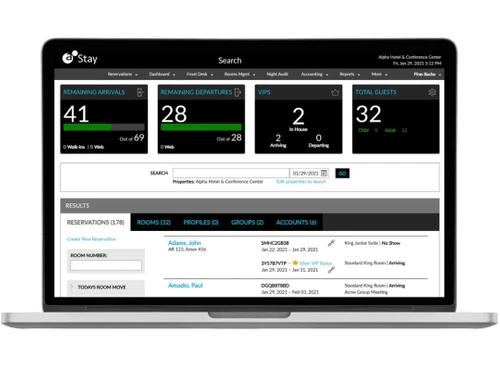
Task: Click the 41 remaining arrivals count
Action: [76, 114]
